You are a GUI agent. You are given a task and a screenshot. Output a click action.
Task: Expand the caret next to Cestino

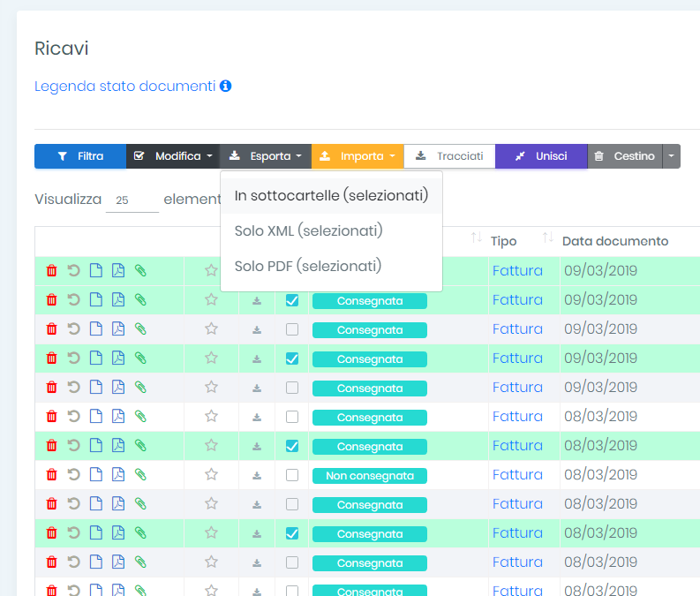pos(671,156)
